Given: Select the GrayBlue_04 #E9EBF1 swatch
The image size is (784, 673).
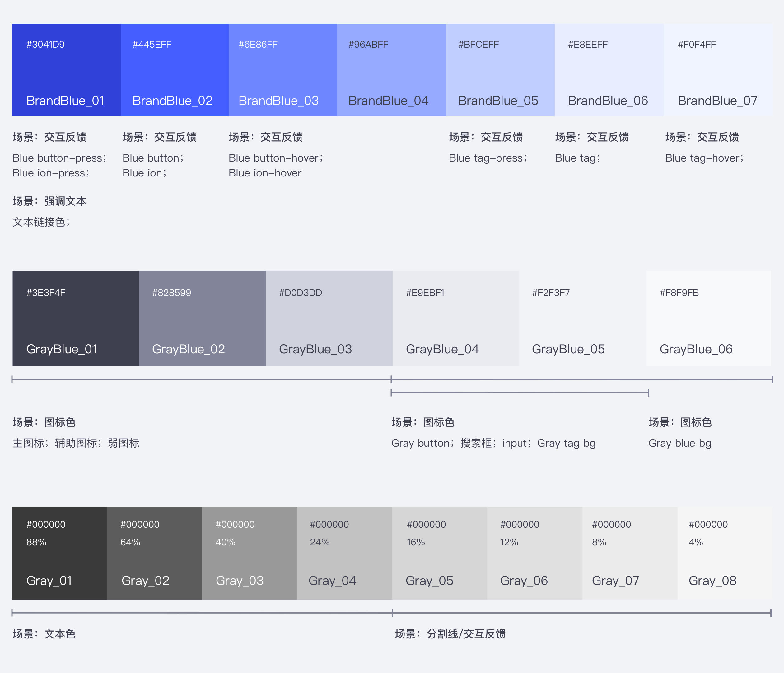Looking at the screenshot, I should pyautogui.click(x=456, y=318).
